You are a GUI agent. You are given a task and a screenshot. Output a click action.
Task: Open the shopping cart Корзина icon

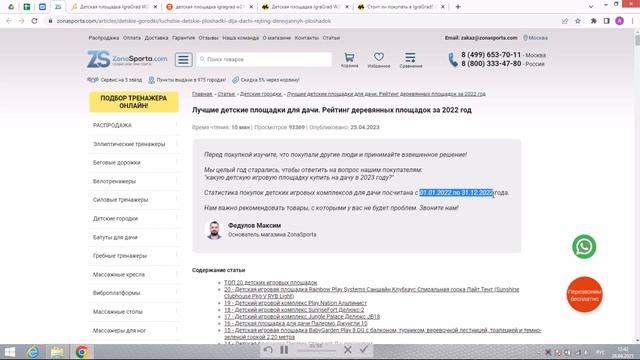pyautogui.click(x=349, y=60)
